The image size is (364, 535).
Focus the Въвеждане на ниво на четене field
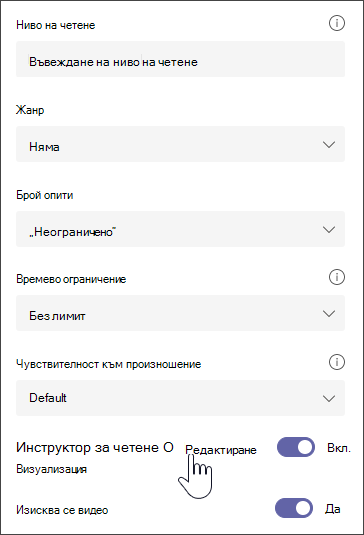tap(180, 59)
